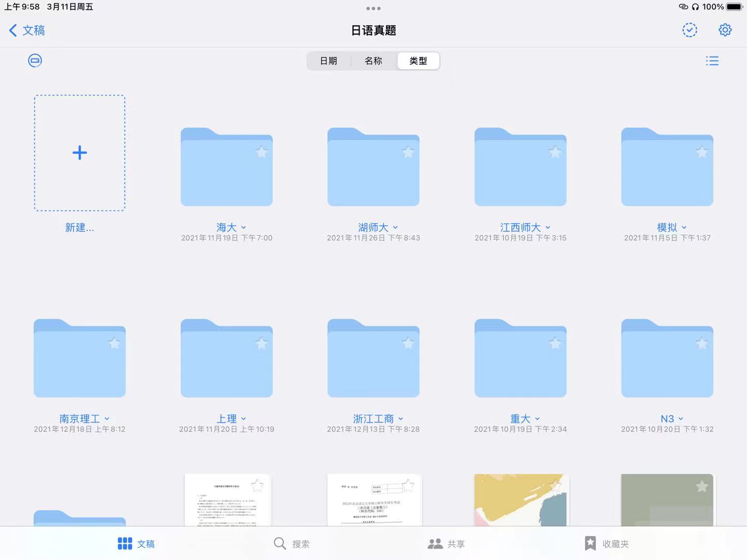Tap the magnifier search icon in bottom bar
Image resolution: width=747 pixels, height=560 pixels.
[280, 543]
